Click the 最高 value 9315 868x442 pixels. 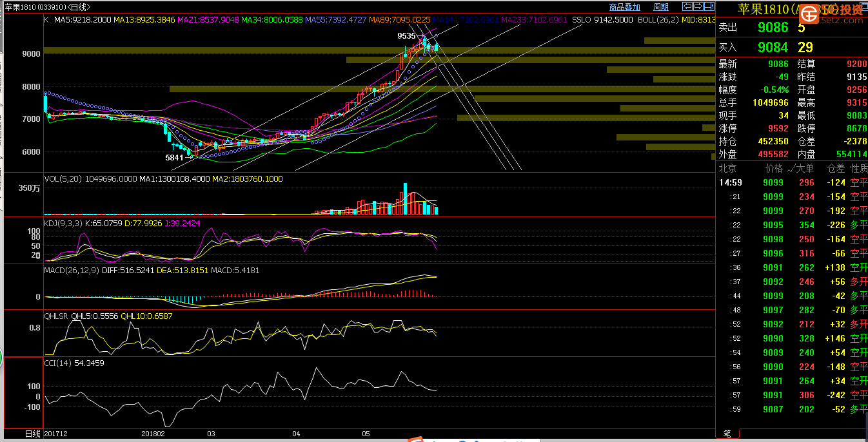click(856, 102)
